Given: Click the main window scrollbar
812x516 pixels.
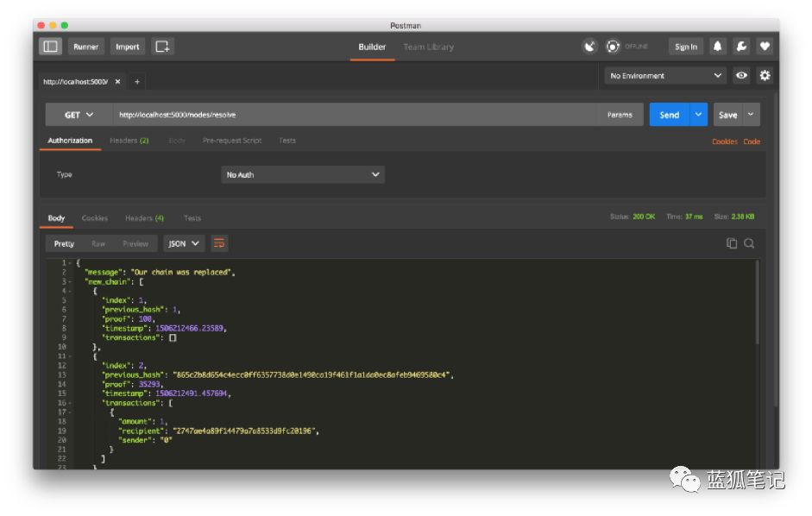Looking at the screenshot, I should pos(775,249).
